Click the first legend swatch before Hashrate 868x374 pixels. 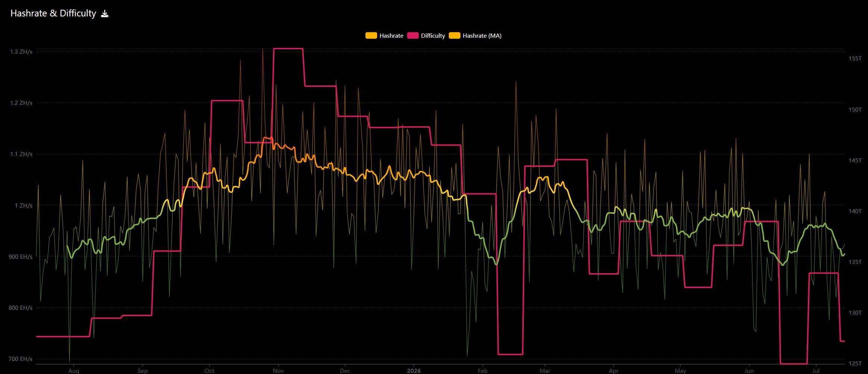tap(371, 36)
